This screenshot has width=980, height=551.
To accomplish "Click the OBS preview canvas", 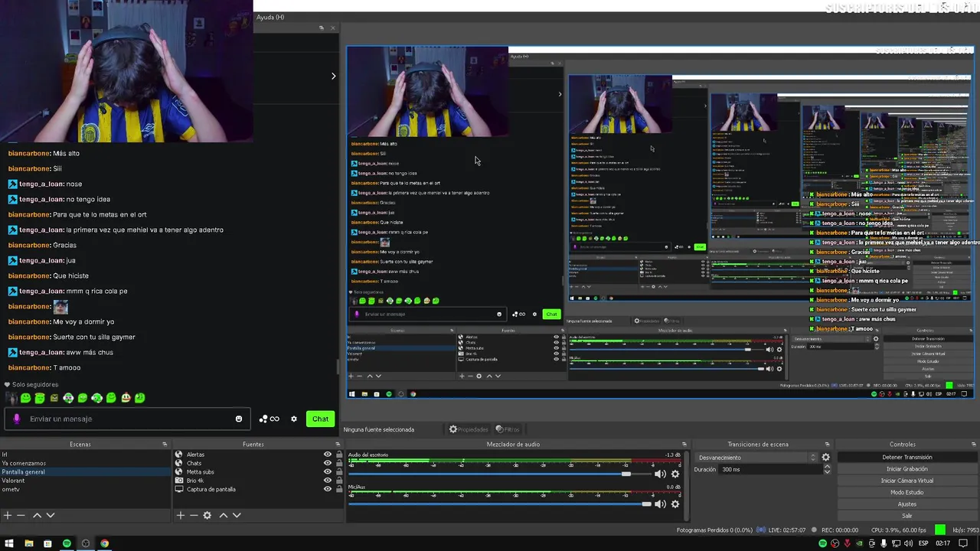I will 659,222.
